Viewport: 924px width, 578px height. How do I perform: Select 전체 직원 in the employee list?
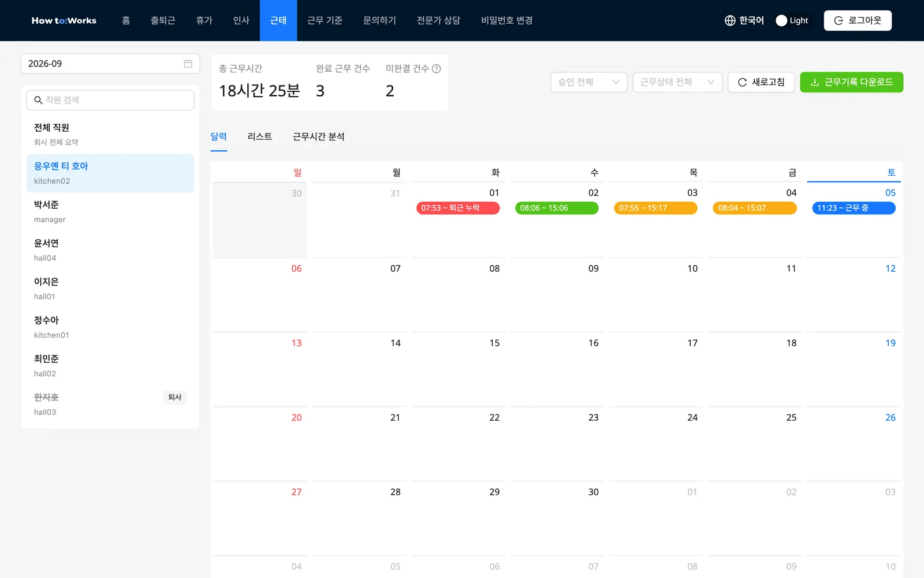click(x=110, y=134)
